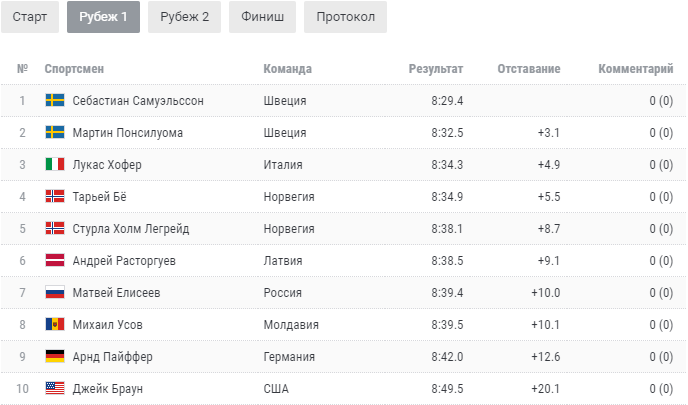This screenshot has height=405, width=688.
Task: Click the Спортсмен column header
Action: pos(74,69)
